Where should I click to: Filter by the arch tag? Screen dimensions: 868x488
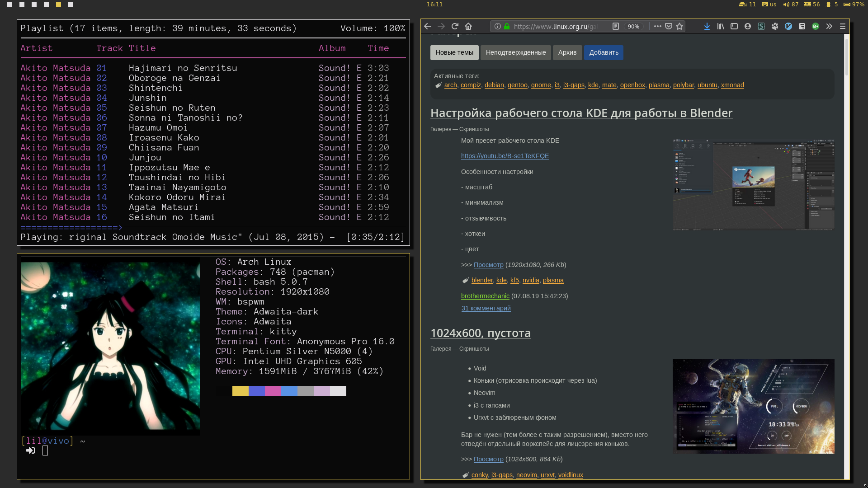(450, 85)
